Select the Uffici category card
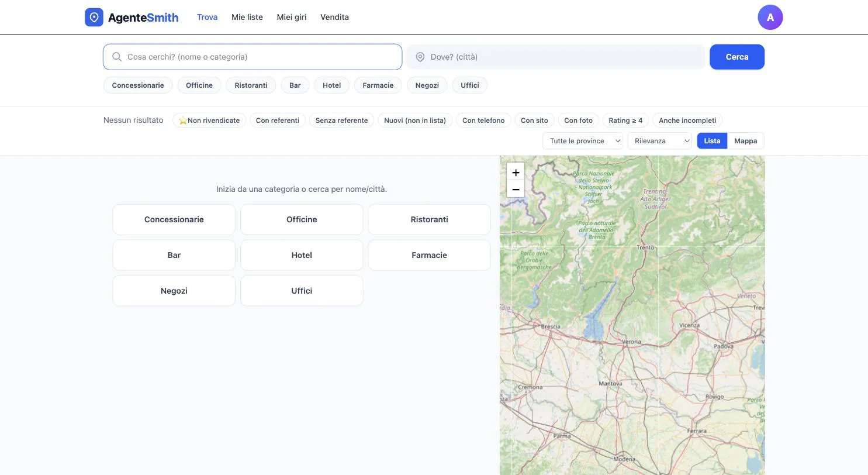The height and width of the screenshot is (475, 868). pos(302,291)
